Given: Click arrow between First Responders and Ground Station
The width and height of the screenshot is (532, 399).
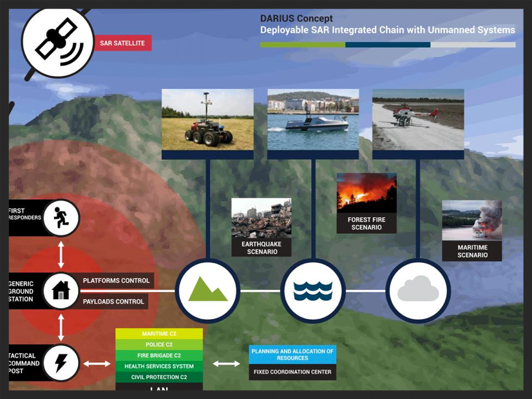Looking at the screenshot, I should coord(61,255).
